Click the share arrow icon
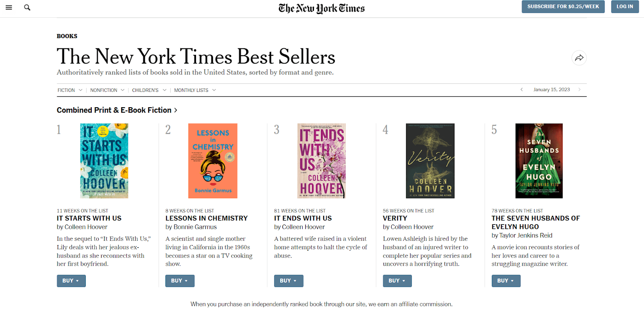This screenshot has width=644, height=314. [579, 58]
